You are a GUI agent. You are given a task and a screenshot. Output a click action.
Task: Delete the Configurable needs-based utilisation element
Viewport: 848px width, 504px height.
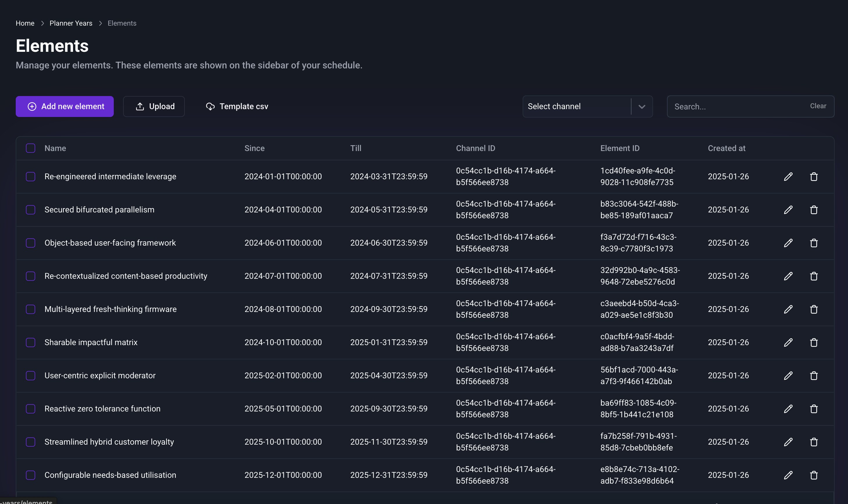tap(814, 475)
